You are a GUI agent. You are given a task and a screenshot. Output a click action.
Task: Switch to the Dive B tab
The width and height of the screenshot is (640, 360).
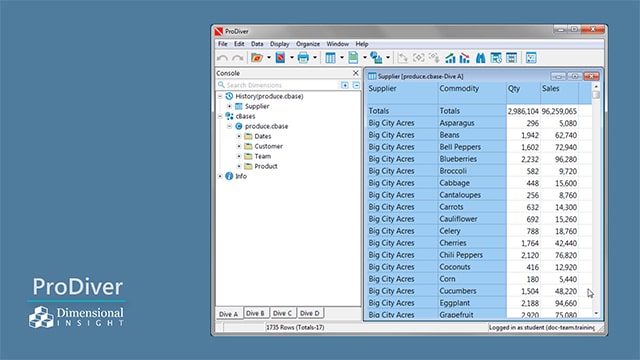coord(256,313)
